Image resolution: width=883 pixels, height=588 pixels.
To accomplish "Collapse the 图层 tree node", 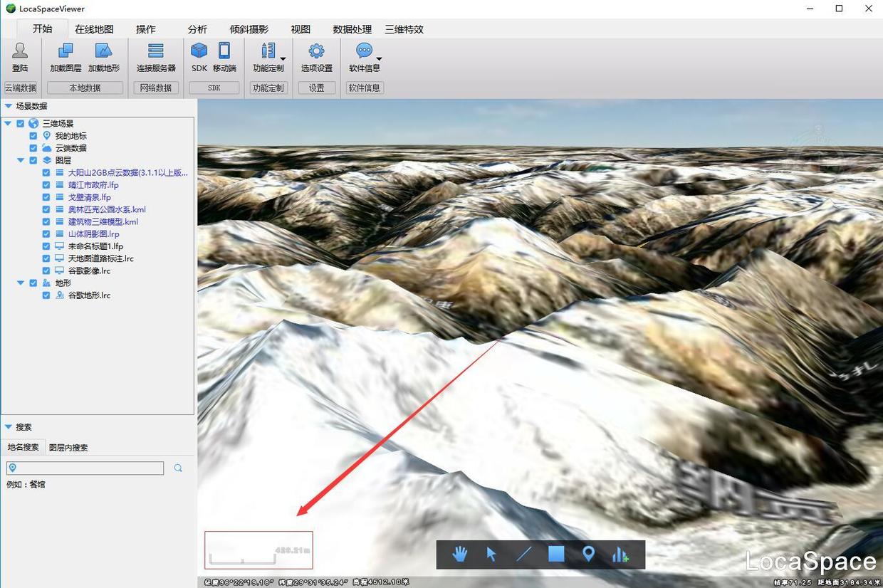I will [21, 160].
